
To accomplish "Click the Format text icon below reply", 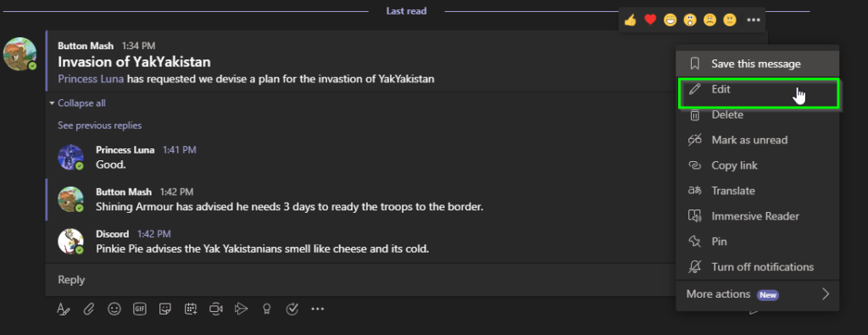I will coord(64,309).
